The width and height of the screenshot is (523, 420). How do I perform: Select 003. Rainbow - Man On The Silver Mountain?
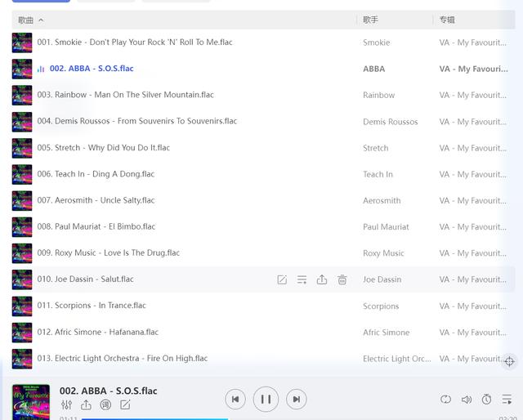(x=125, y=95)
